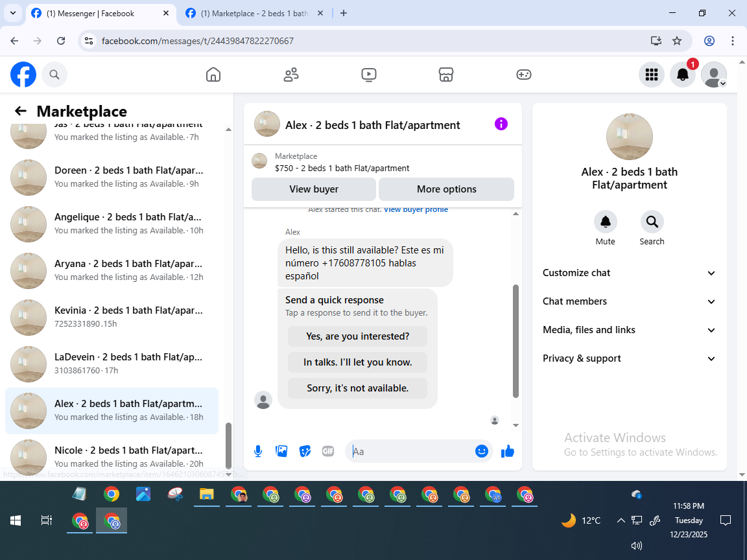Send quick response 'Yes, are you interested?'
The height and width of the screenshot is (560, 747).
point(357,336)
